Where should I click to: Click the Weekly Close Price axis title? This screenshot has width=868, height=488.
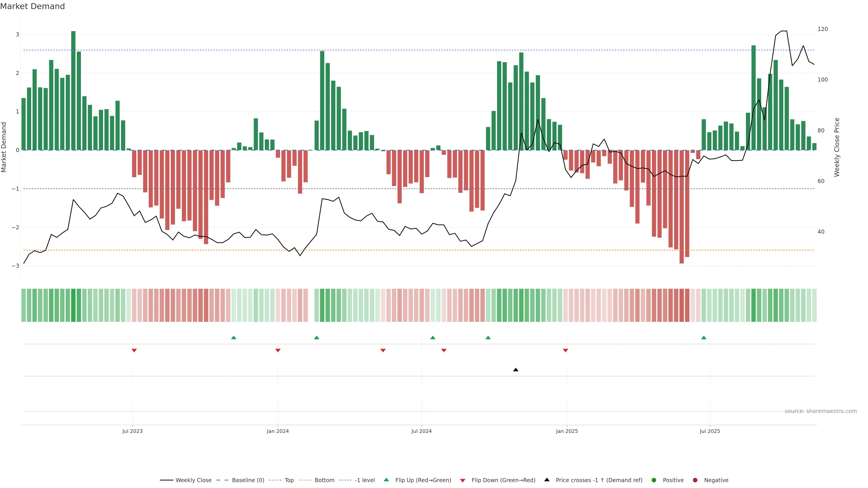(x=837, y=147)
